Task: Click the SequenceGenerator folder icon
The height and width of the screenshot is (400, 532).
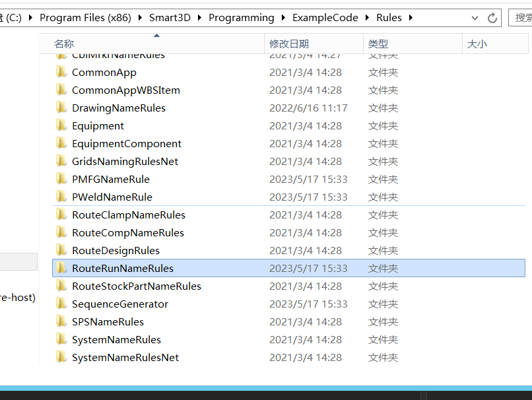Action: point(61,304)
